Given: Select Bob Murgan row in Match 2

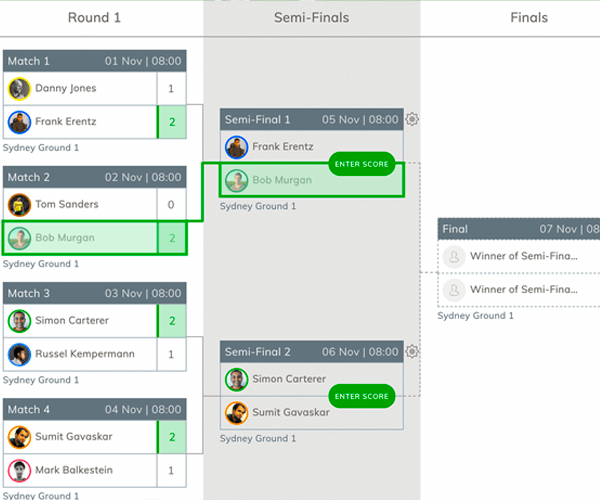Looking at the screenshot, I should [x=80, y=239].
